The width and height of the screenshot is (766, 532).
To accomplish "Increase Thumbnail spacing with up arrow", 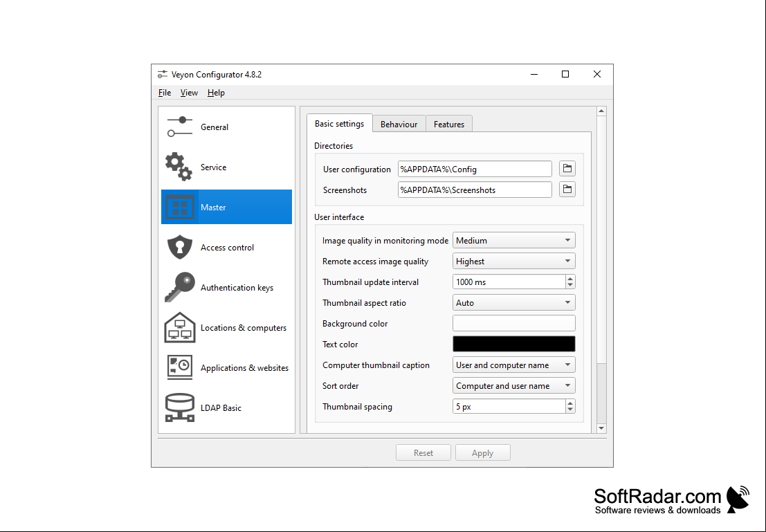I will tap(570, 403).
